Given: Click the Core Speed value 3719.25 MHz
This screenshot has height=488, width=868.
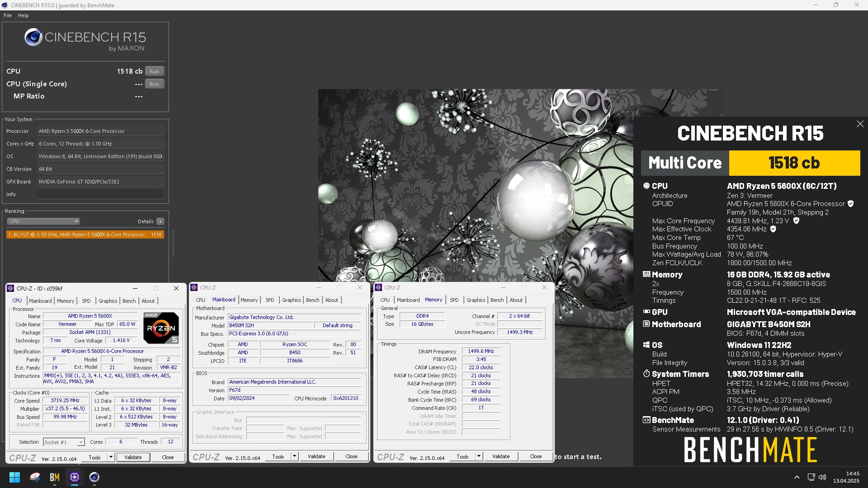Looking at the screenshot, I should coord(65,401).
